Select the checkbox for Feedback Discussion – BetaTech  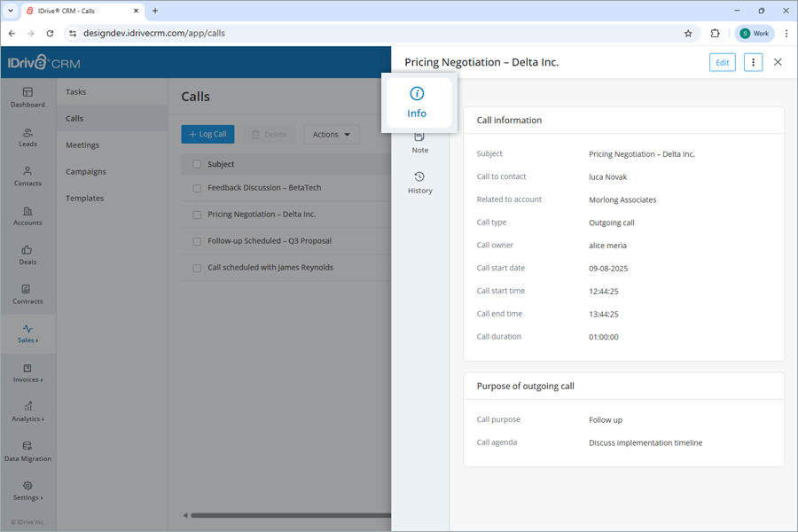pyautogui.click(x=196, y=187)
